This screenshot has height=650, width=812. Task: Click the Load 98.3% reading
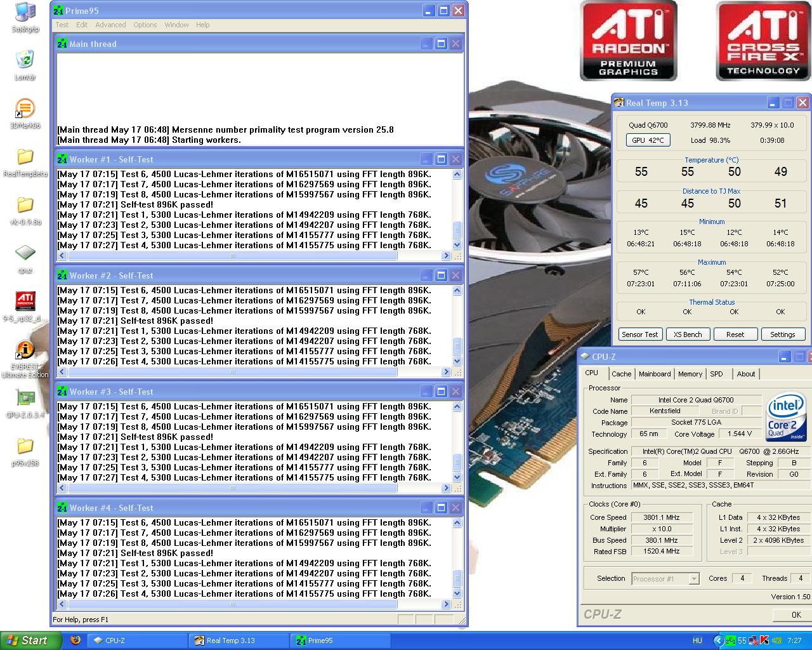[x=710, y=140]
